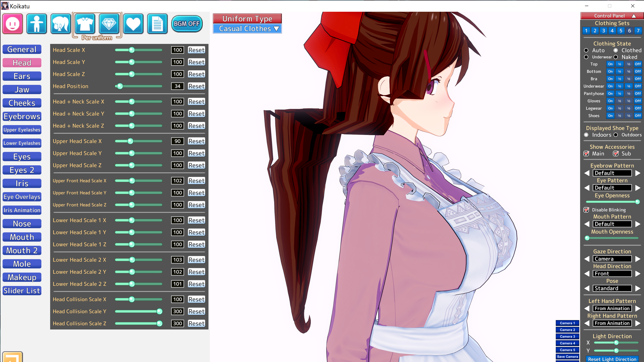Open the document settings category icon

(x=157, y=24)
